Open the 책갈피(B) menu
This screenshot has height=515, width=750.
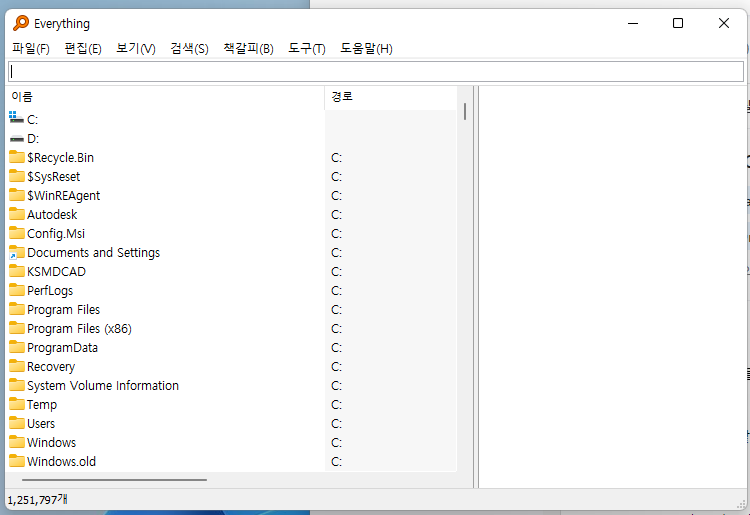coord(248,48)
